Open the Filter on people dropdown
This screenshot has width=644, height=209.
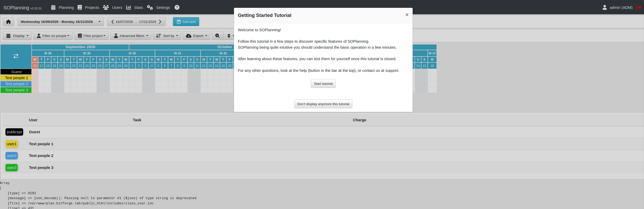[53, 36]
